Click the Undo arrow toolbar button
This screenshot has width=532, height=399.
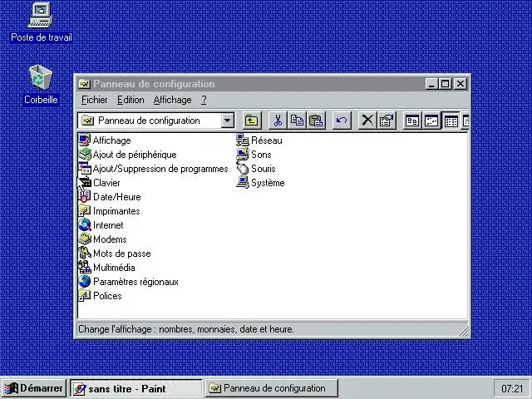342,121
